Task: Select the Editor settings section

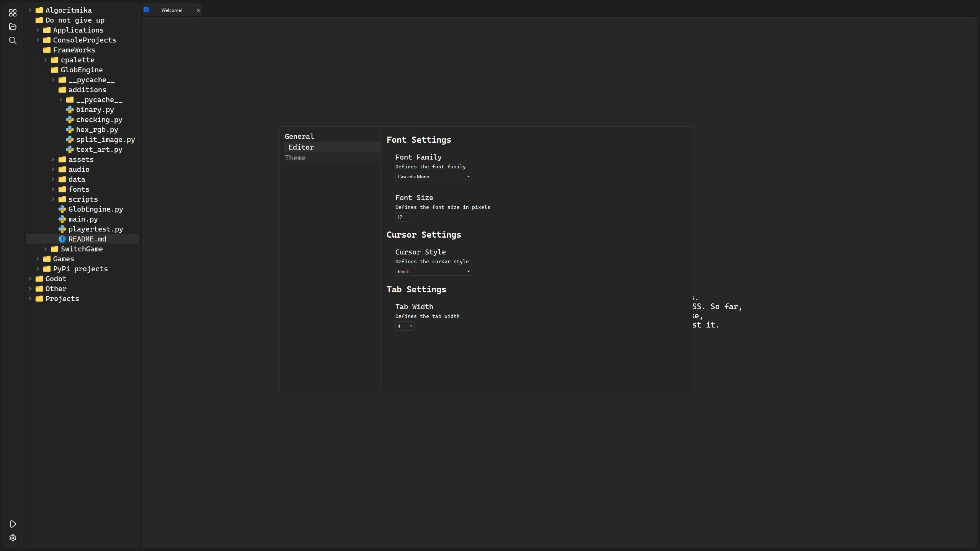Action: tap(301, 147)
